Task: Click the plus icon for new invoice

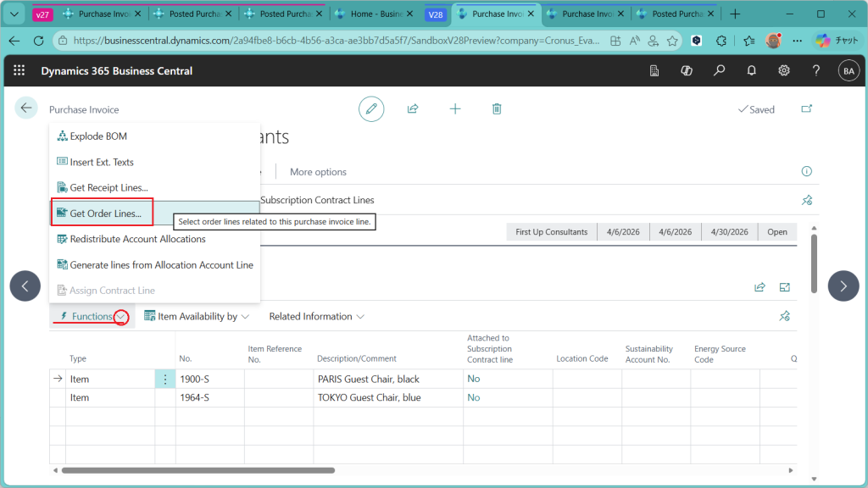Action: (455, 108)
